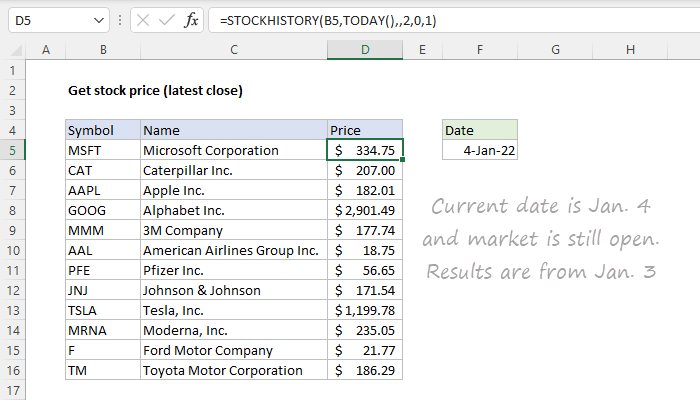Select the $182.01 price cell
The height and width of the screenshot is (400, 700).
pyautogui.click(x=365, y=190)
